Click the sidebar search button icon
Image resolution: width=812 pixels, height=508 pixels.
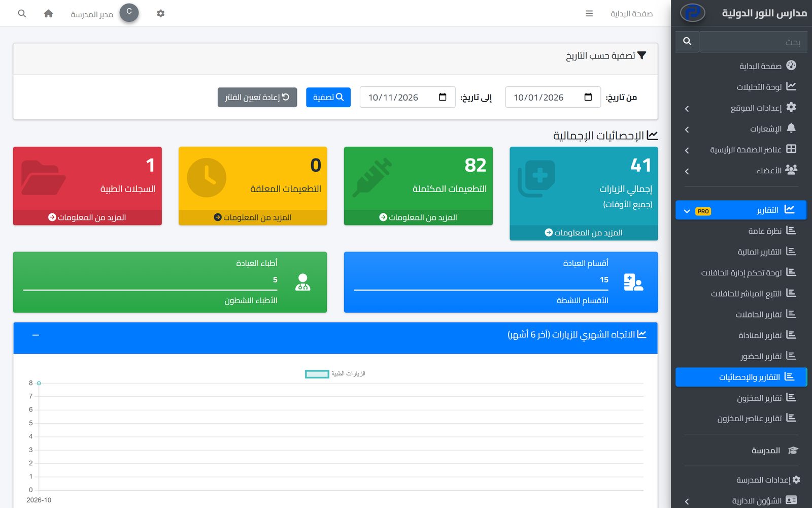pos(687,41)
